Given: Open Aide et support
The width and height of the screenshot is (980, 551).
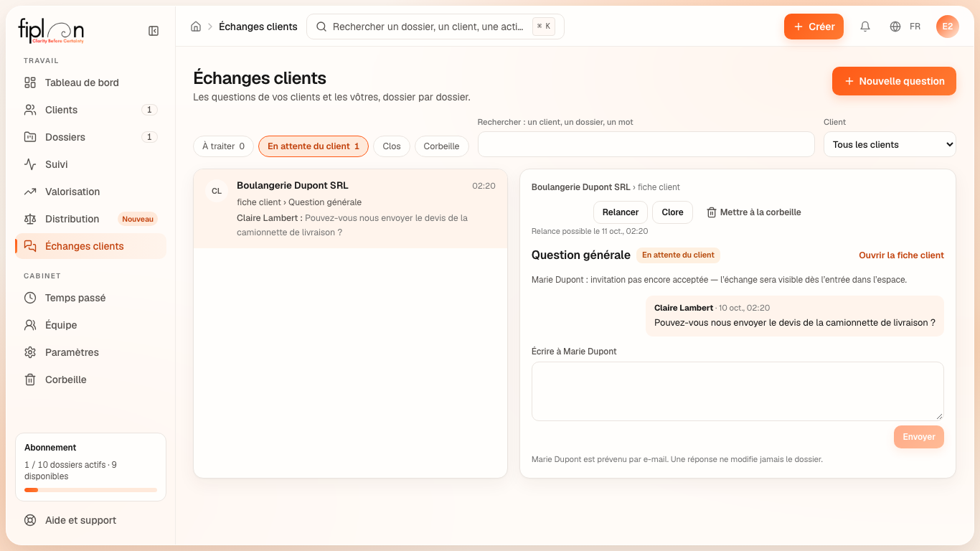Looking at the screenshot, I should [x=90, y=520].
